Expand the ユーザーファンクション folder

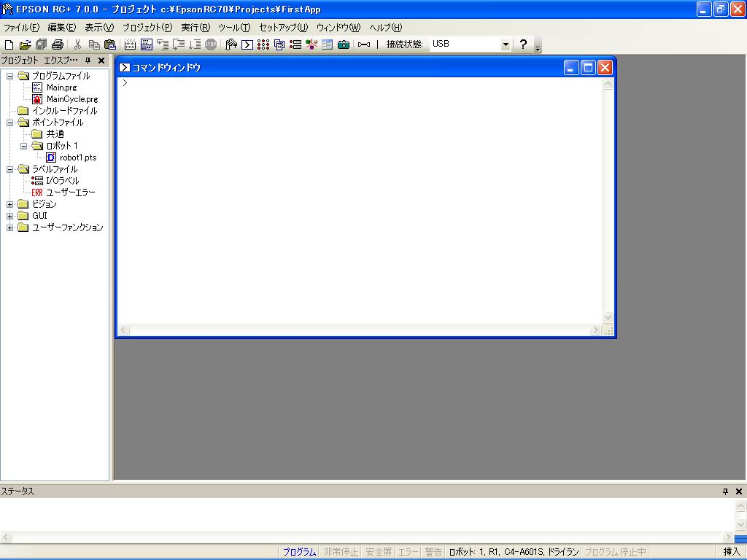coord(9,227)
